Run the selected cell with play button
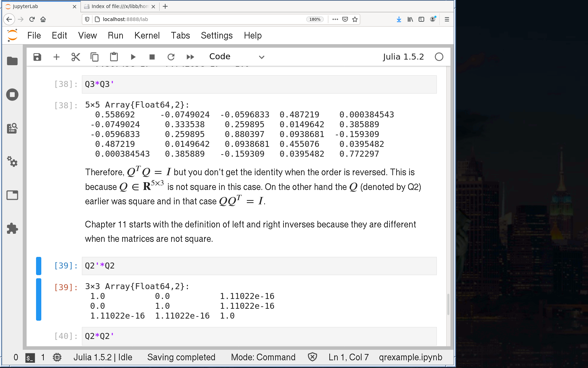This screenshot has height=368, width=588. [x=133, y=57]
